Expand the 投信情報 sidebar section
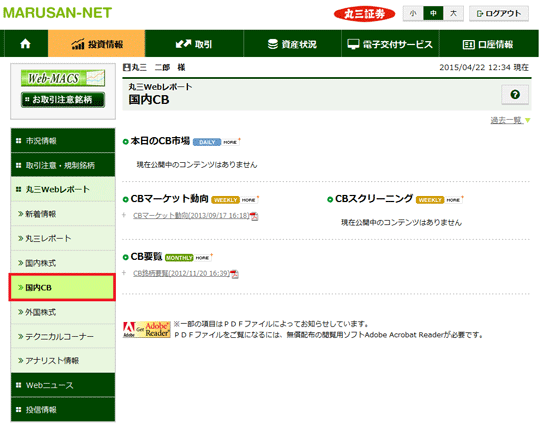Screen dimensions: 540x433 (63, 410)
